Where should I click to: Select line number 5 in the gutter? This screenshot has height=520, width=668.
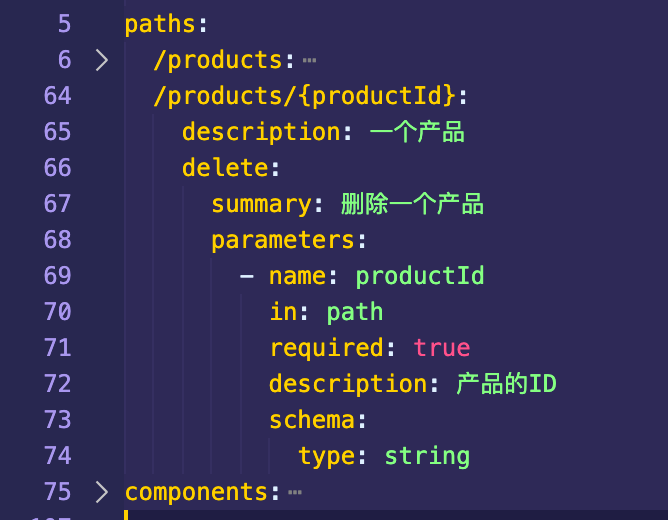coord(65,24)
